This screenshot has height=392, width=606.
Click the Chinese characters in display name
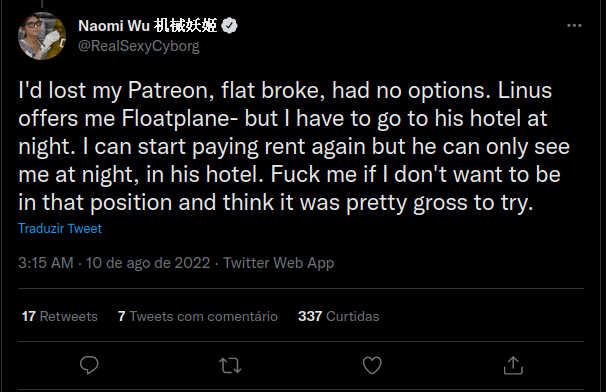(186, 26)
